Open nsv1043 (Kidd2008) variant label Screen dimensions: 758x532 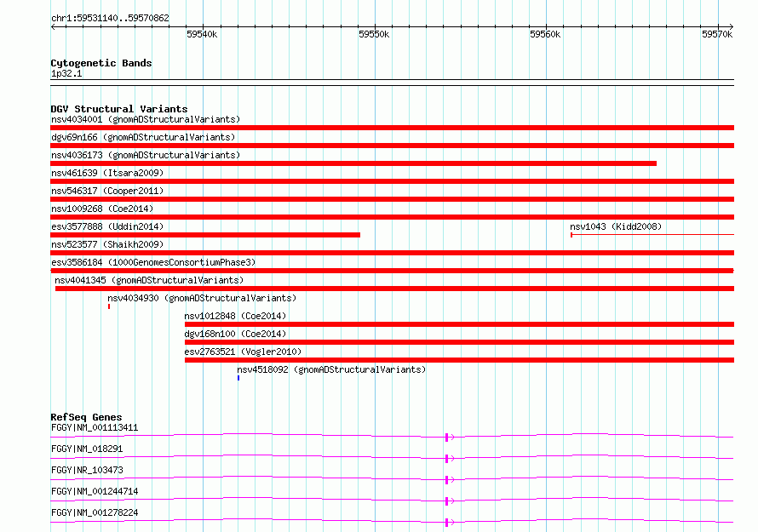pyautogui.click(x=616, y=226)
